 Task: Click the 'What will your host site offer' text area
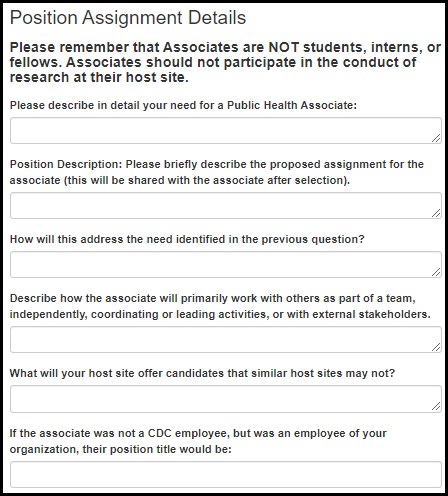click(226, 399)
